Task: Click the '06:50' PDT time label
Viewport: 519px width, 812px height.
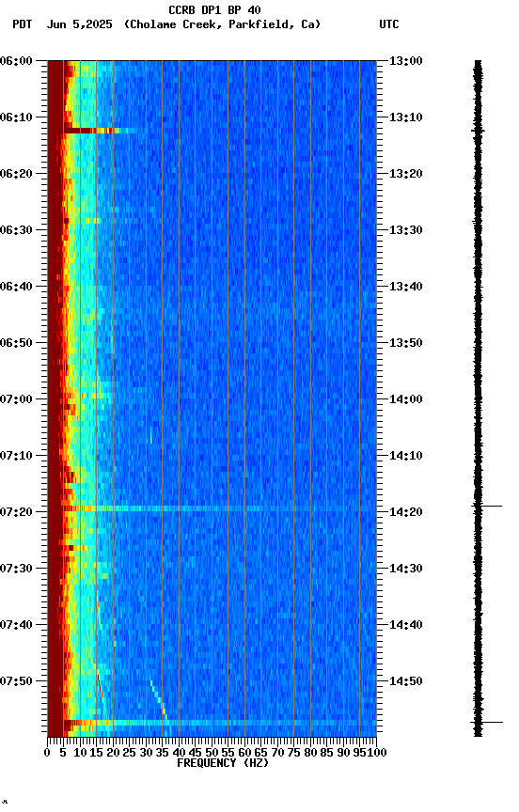Action: point(16,343)
